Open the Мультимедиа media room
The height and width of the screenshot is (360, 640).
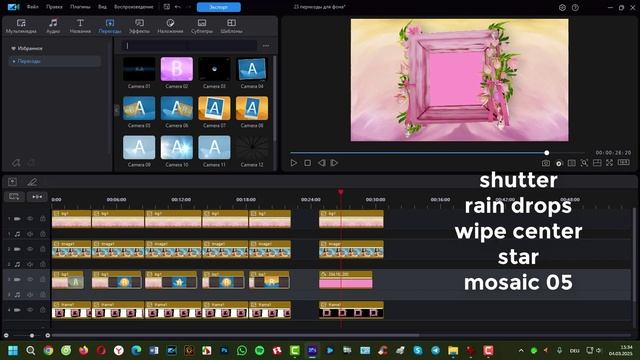pyautogui.click(x=21, y=26)
